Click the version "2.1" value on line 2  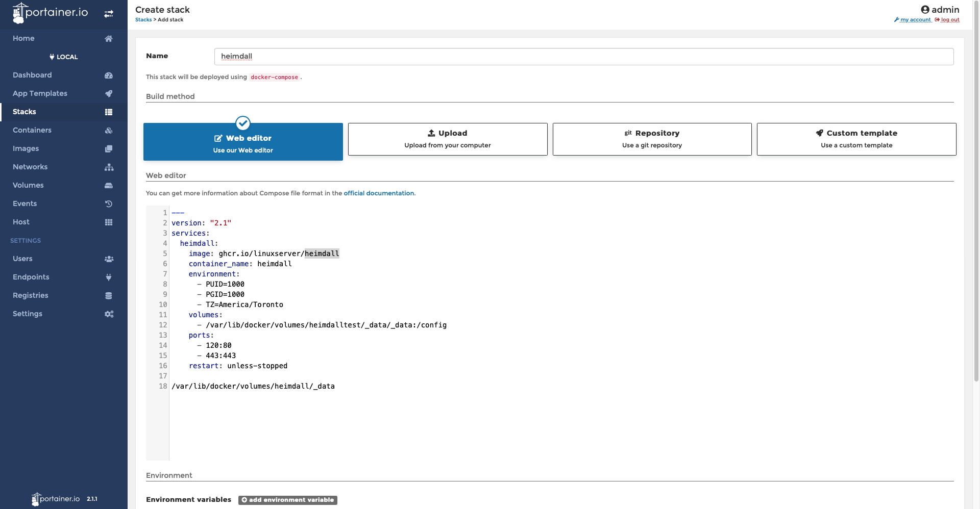click(x=220, y=223)
